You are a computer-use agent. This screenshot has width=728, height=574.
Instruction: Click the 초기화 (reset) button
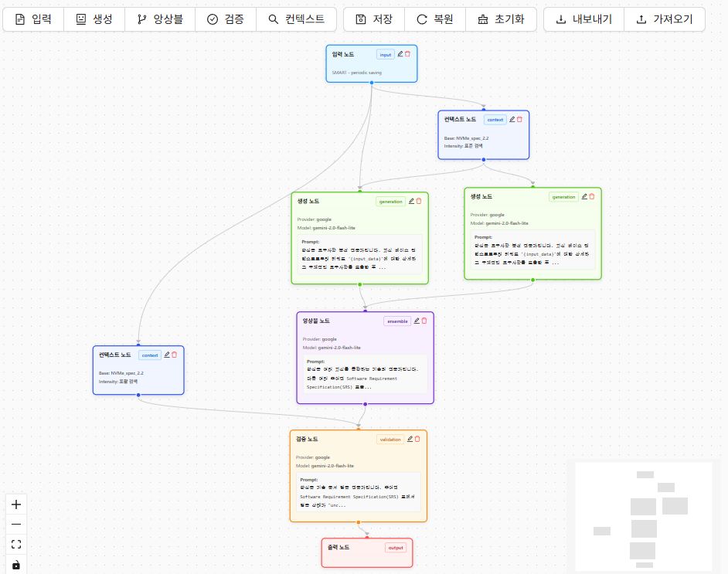[501, 19]
